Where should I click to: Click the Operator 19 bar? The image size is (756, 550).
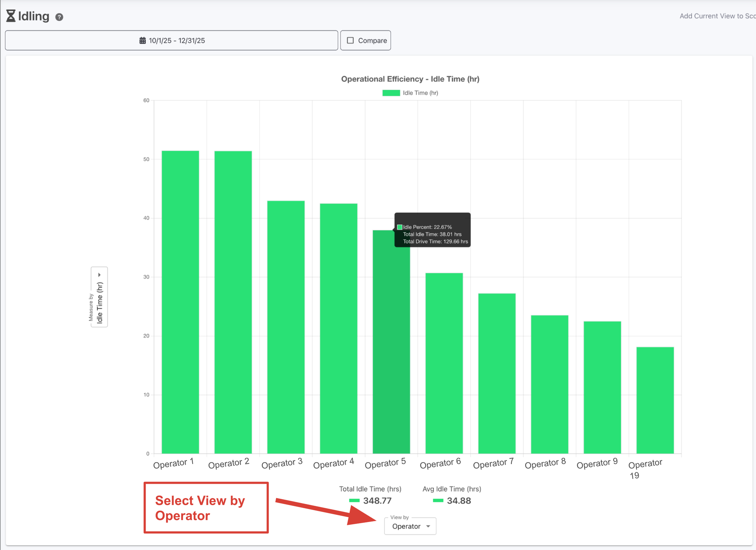pos(655,400)
